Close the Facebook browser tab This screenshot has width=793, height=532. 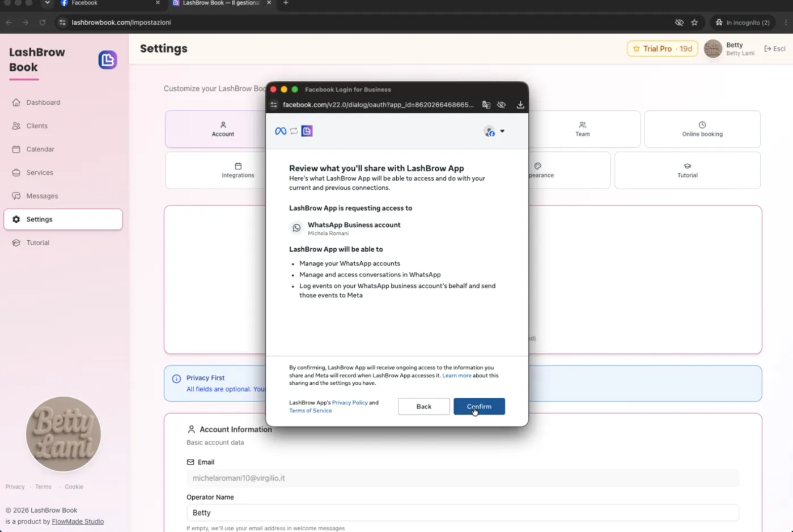coord(158,3)
